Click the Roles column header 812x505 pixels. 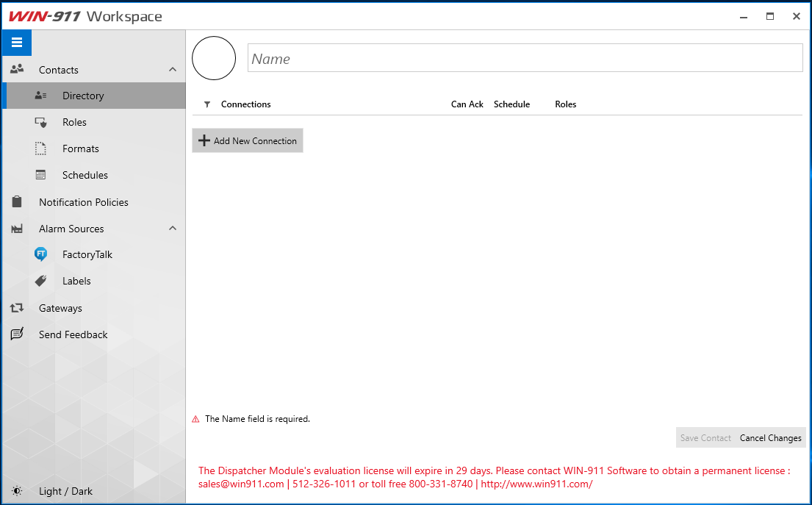tap(566, 104)
